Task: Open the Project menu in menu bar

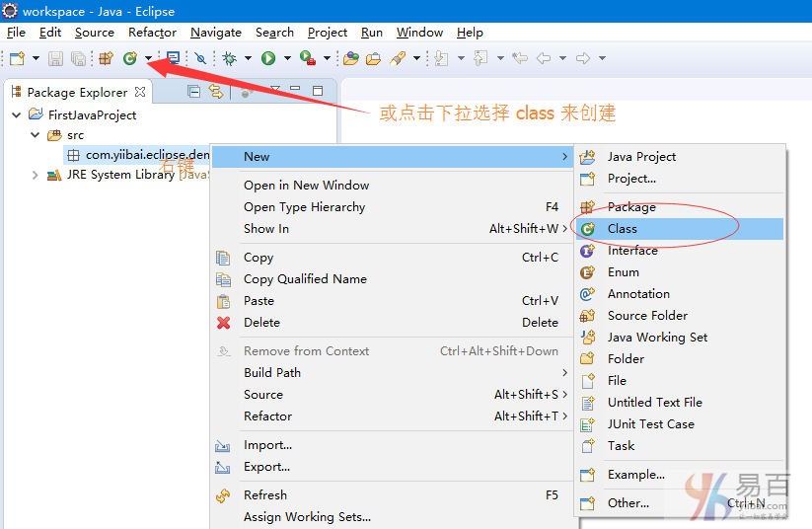Action: [x=328, y=33]
